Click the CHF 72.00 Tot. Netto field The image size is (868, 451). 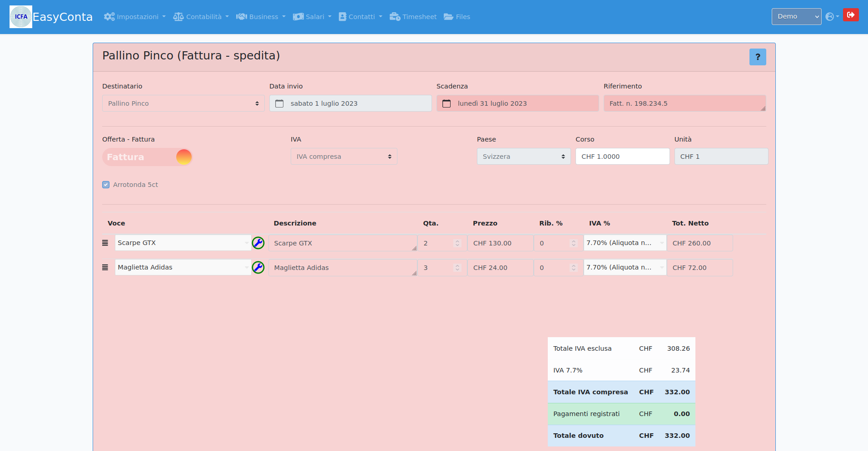[699, 268]
